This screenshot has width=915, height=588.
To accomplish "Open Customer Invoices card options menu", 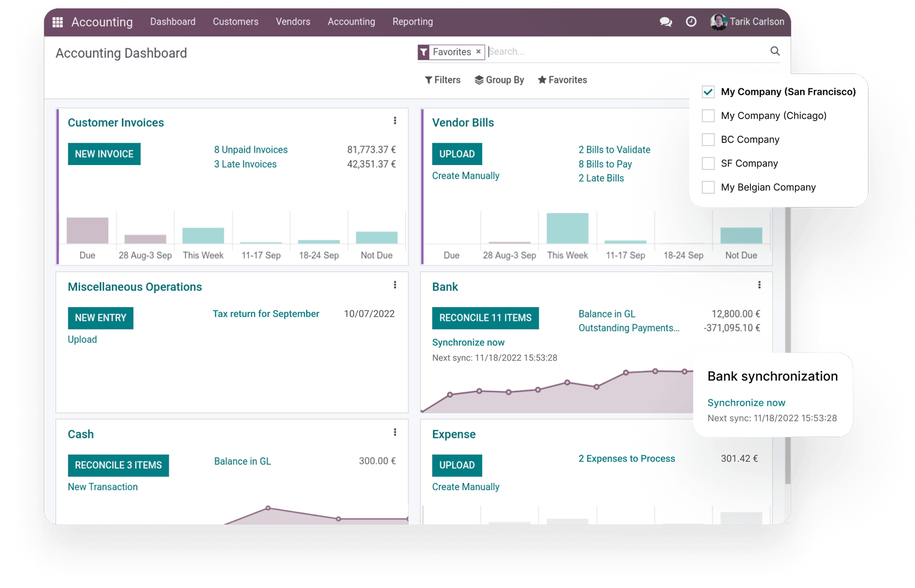I will coord(395,120).
